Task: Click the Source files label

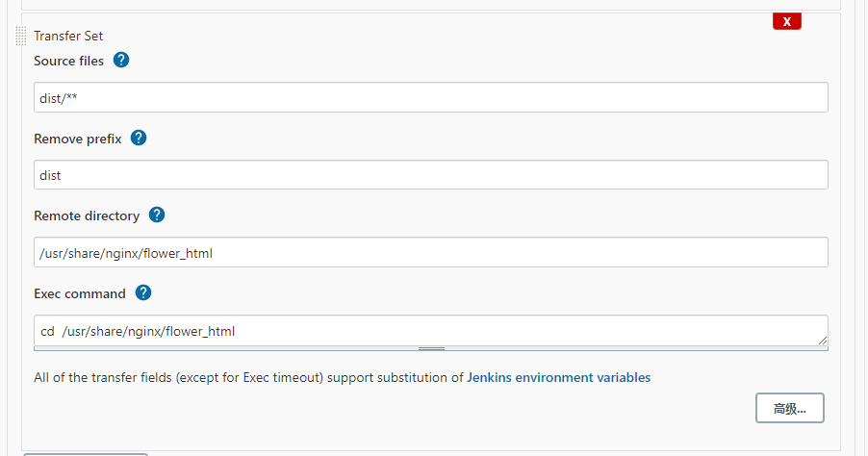Action: coord(68,61)
